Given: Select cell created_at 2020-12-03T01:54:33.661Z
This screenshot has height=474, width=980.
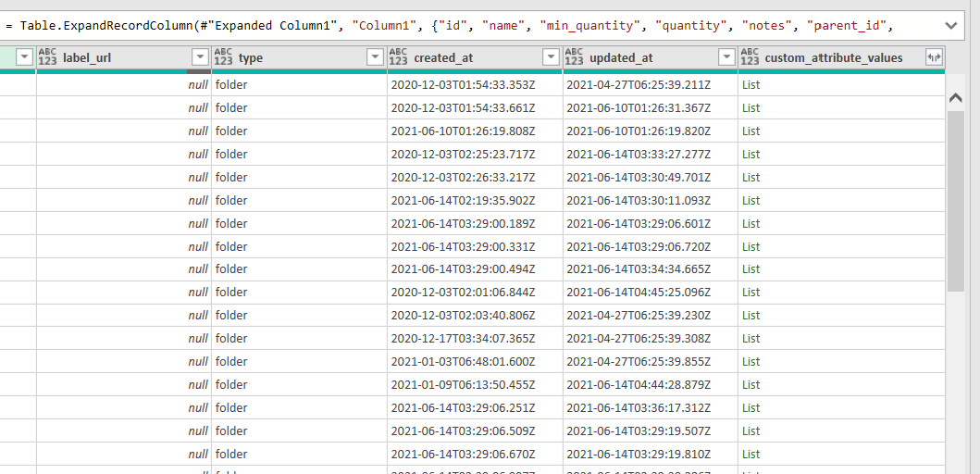Looking at the screenshot, I should coord(475,107).
